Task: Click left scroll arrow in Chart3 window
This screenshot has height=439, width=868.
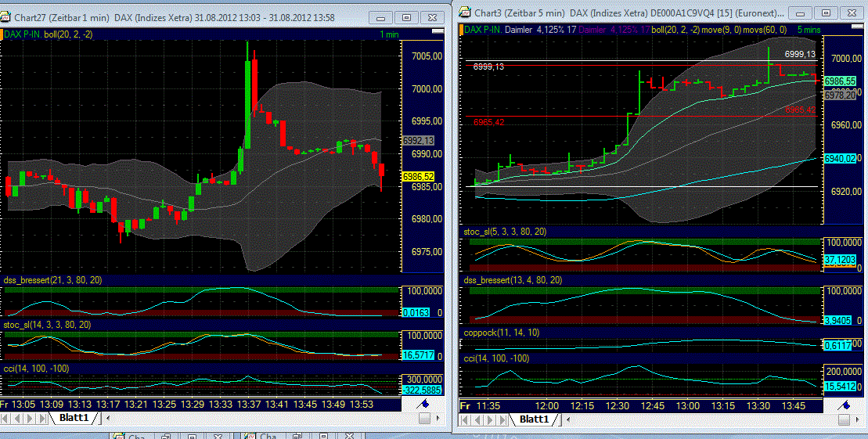Action: (567, 420)
